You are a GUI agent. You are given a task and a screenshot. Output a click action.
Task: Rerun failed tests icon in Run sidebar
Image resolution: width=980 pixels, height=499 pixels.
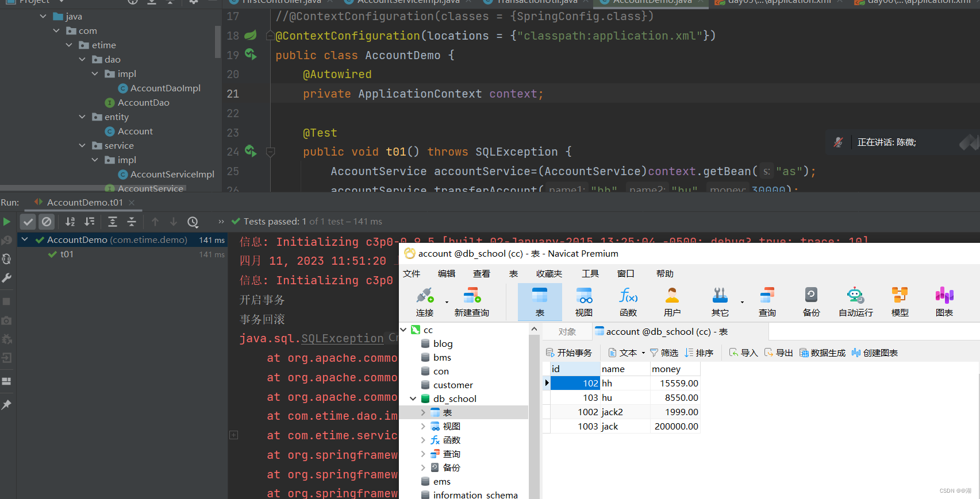pyautogui.click(x=6, y=240)
